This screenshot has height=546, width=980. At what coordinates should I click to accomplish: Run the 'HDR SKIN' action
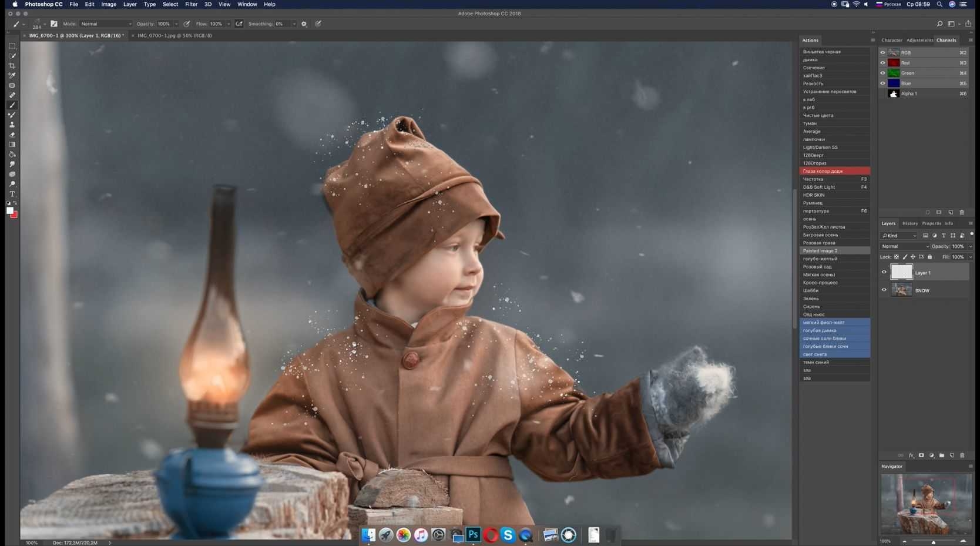point(834,195)
